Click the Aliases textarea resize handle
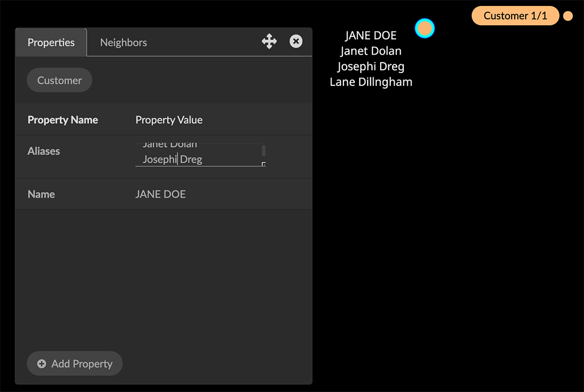Image resolution: width=584 pixels, height=392 pixels. pyautogui.click(x=263, y=164)
